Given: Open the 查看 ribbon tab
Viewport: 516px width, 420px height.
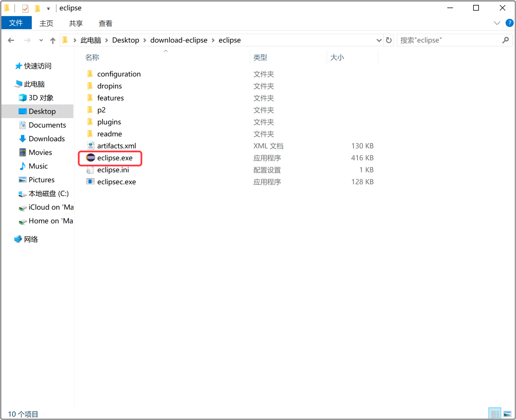Looking at the screenshot, I should pos(105,23).
